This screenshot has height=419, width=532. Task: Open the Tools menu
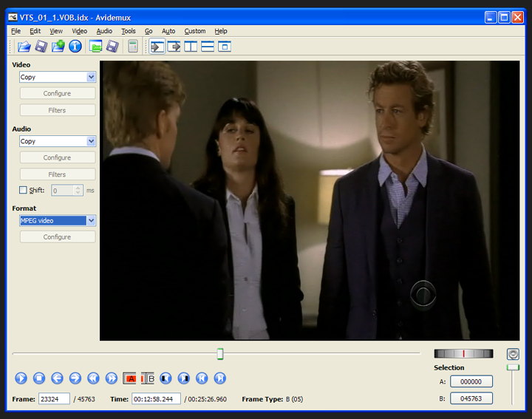[129, 31]
